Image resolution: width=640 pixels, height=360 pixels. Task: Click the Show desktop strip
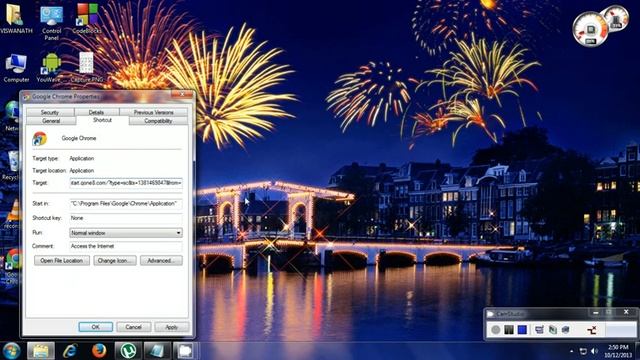tap(638, 351)
